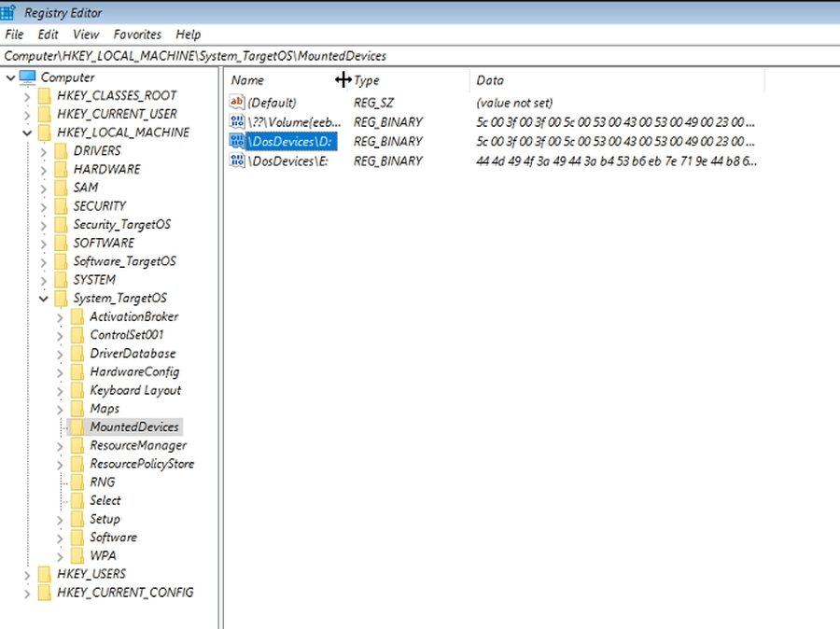Image resolution: width=840 pixels, height=629 pixels.
Task: Open the File menu
Action: click(14, 35)
